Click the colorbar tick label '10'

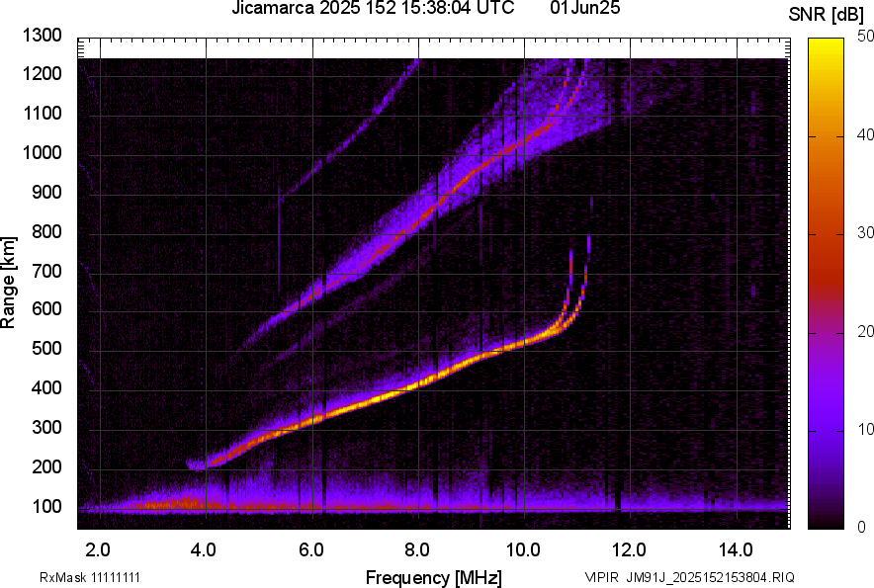(x=865, y=430)
